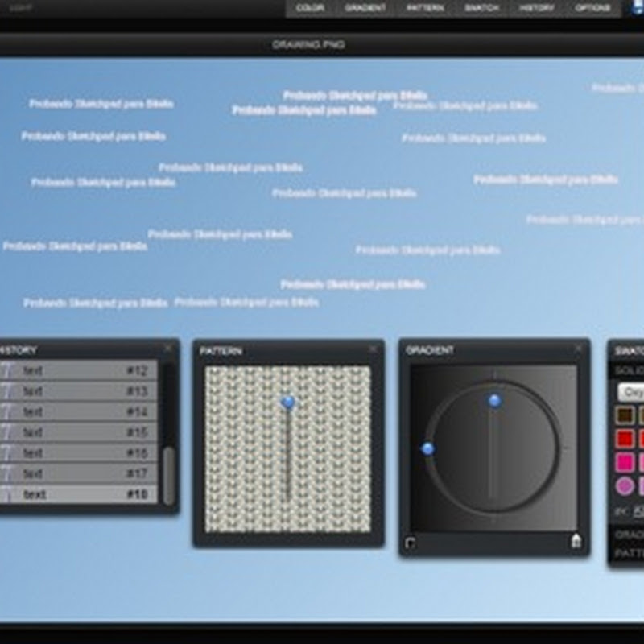The image size is (644, 644).
Task: Open the PATTERN tab in top bar
Action: (x=425, y=8)
